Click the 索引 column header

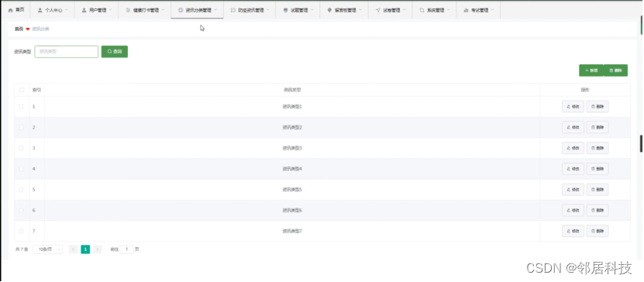tap(36, 90)
